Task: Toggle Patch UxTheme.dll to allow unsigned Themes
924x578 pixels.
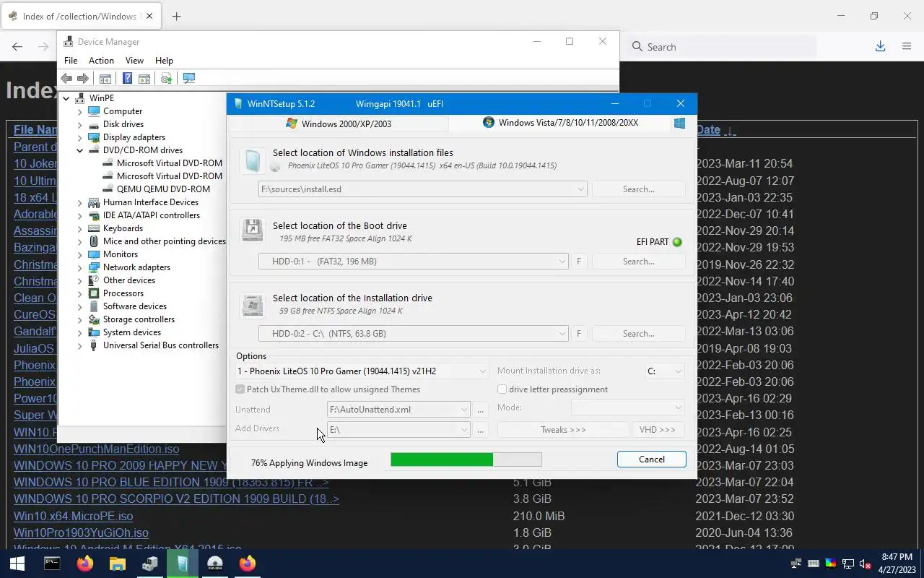Action: [x=240, y=389]
